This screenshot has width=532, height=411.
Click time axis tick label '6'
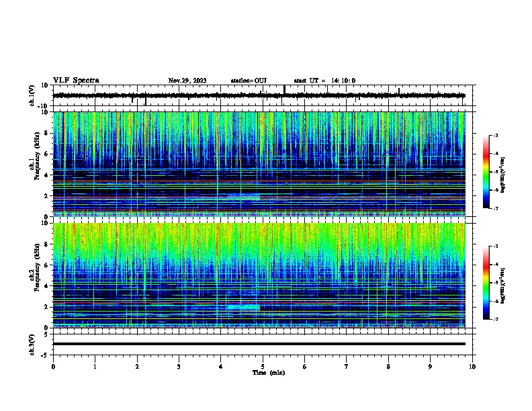(305, 367)
